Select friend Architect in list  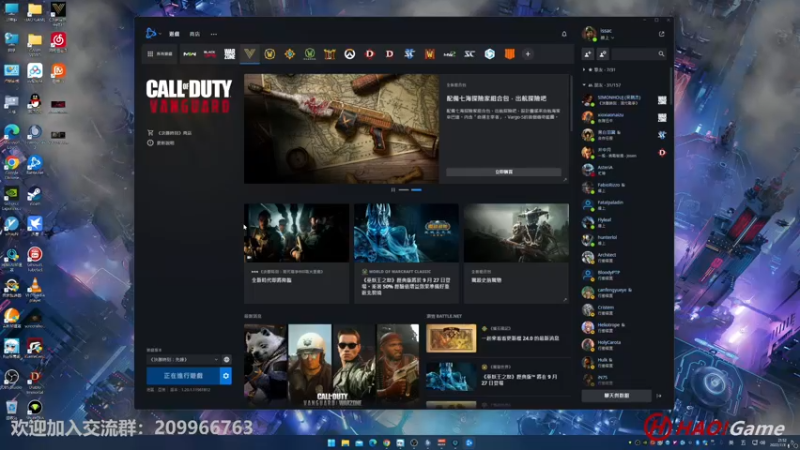tap(624, 257)
